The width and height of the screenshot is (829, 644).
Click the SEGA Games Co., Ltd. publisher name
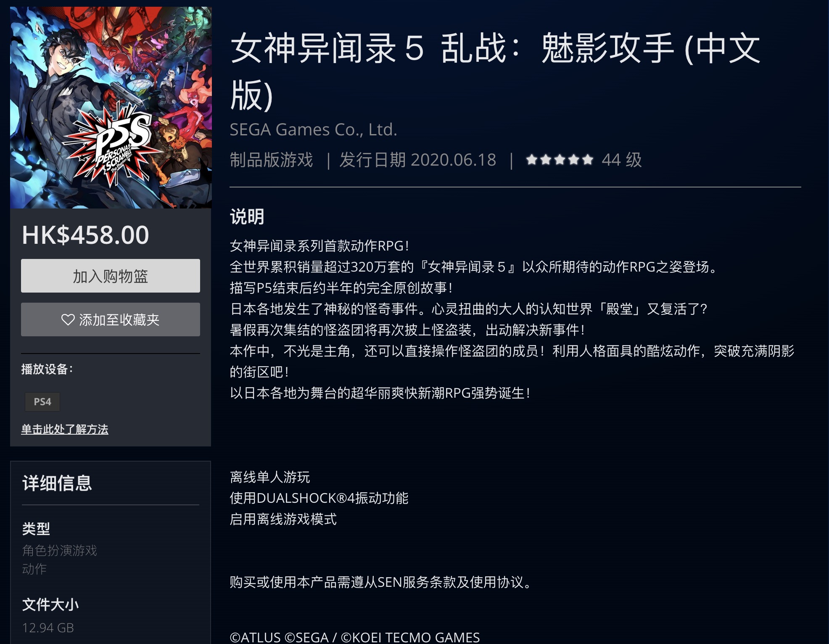313,129
